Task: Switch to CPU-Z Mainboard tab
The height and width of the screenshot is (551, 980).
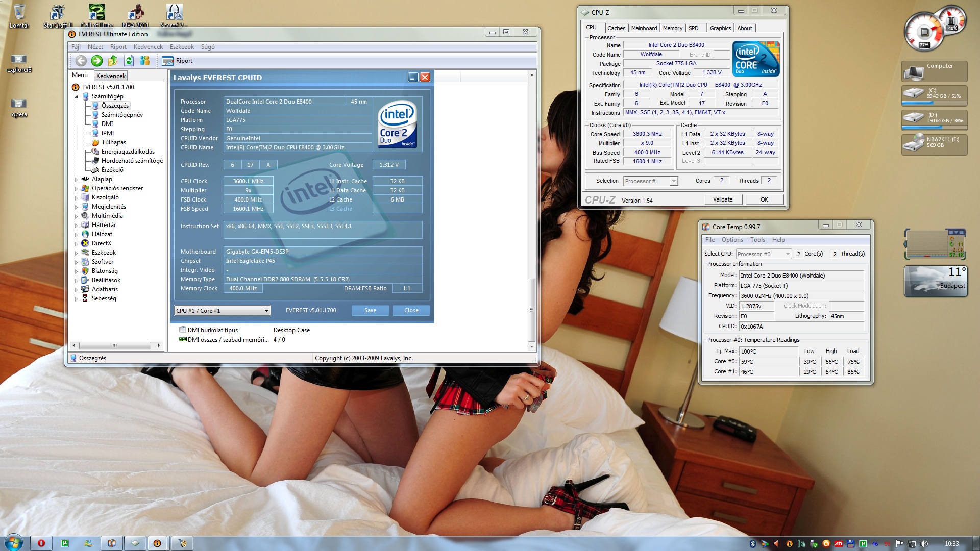Action: [x=644, y=28]
